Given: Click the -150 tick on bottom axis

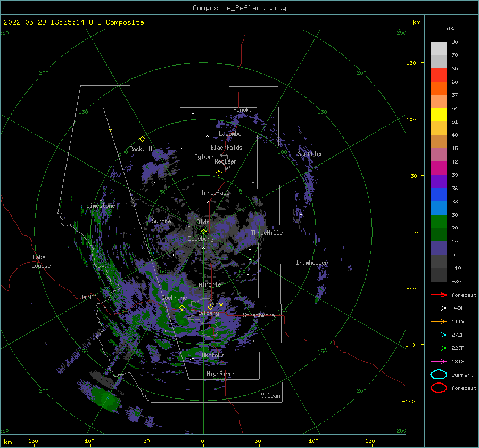Looking at the screenshot, I should [31, 441].
